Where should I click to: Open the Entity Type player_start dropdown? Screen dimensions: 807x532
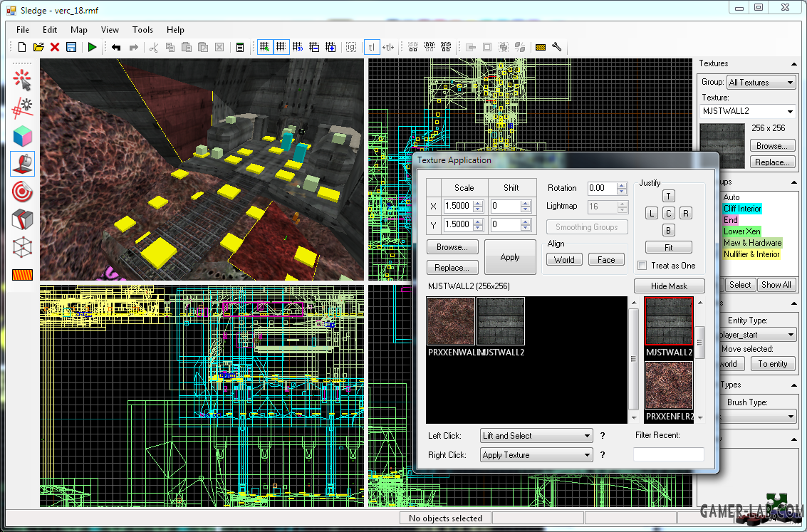tap(757, 335)
